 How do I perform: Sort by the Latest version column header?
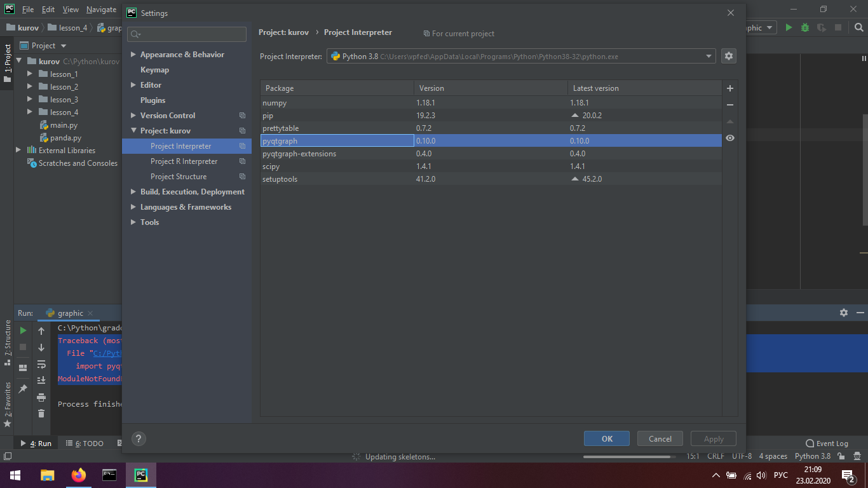(644, 88)
